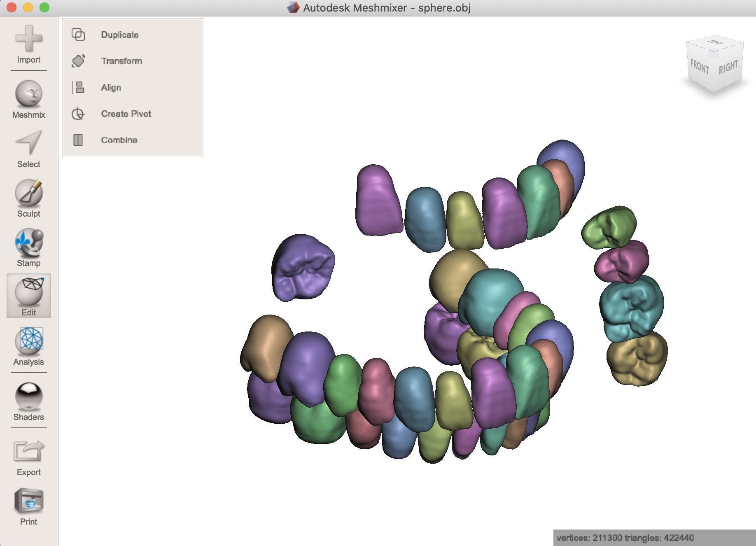Open the Meshmix face-sphere tool
Viewport: 756px width, 546px height.
[28, 99]
